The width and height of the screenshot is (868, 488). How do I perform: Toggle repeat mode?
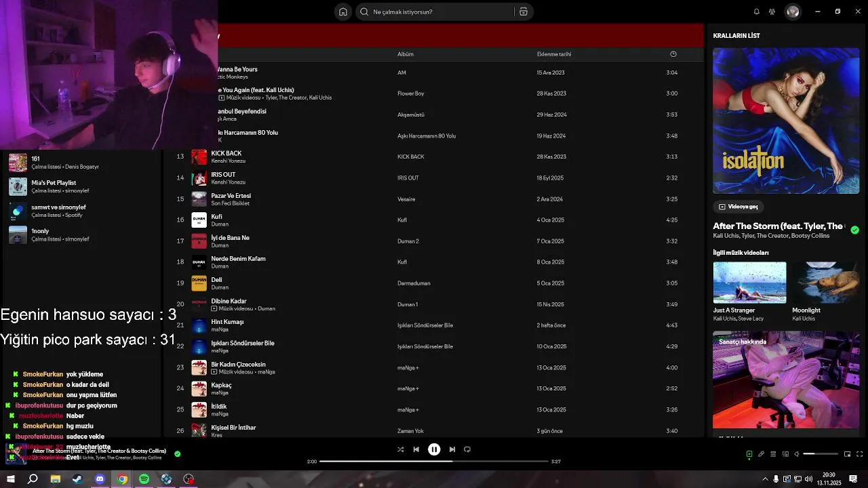[467, 449]
